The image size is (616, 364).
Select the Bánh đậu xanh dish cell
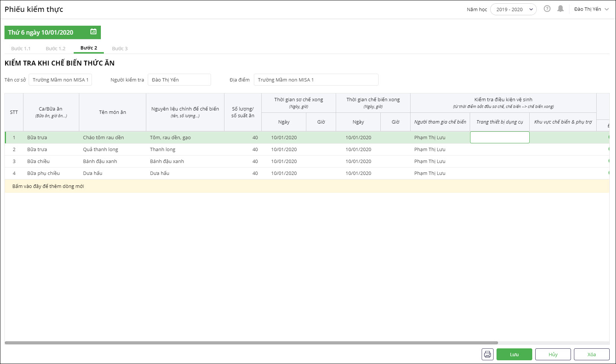tap(100, 161)
